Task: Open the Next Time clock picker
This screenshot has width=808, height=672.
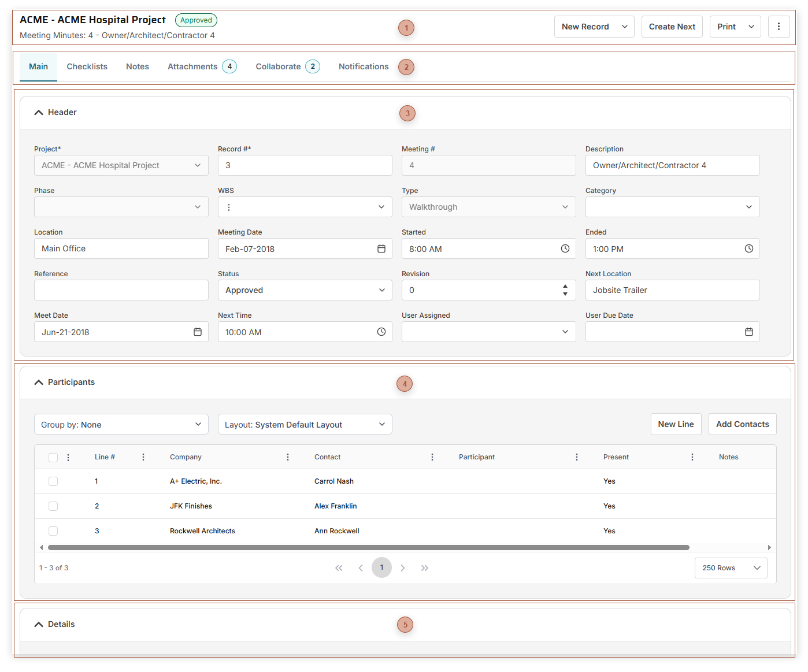Action: coord(381,332)
